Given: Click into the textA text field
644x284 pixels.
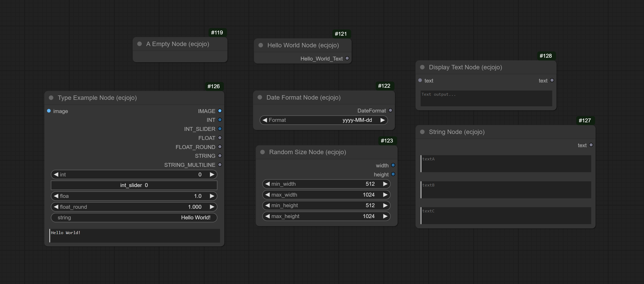Looking at the screenshot, I should pyautogui.click(x=505, y=163).
